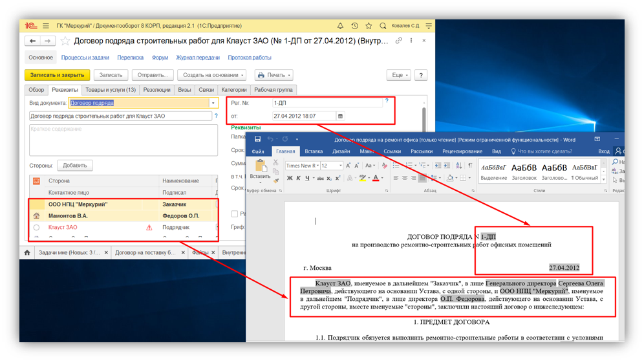Viewport: 644px width, 361px height.
Task: Open Рецензирование tab in Word
Action: point(462,151)
